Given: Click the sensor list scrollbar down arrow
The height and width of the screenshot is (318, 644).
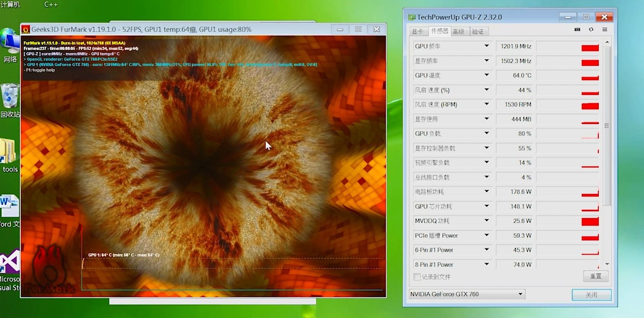Looking at the screenshot, I should click(x=607, y=264).
